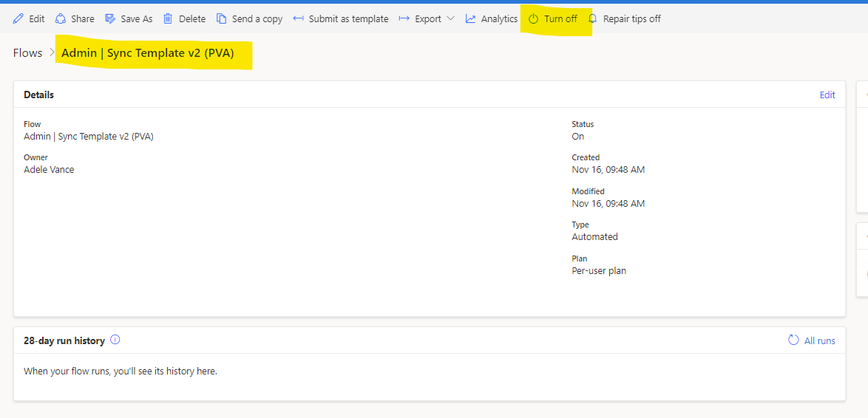The image size is (868, 418).
Task: Open Share from the command bar
Action: coord(75,18)
